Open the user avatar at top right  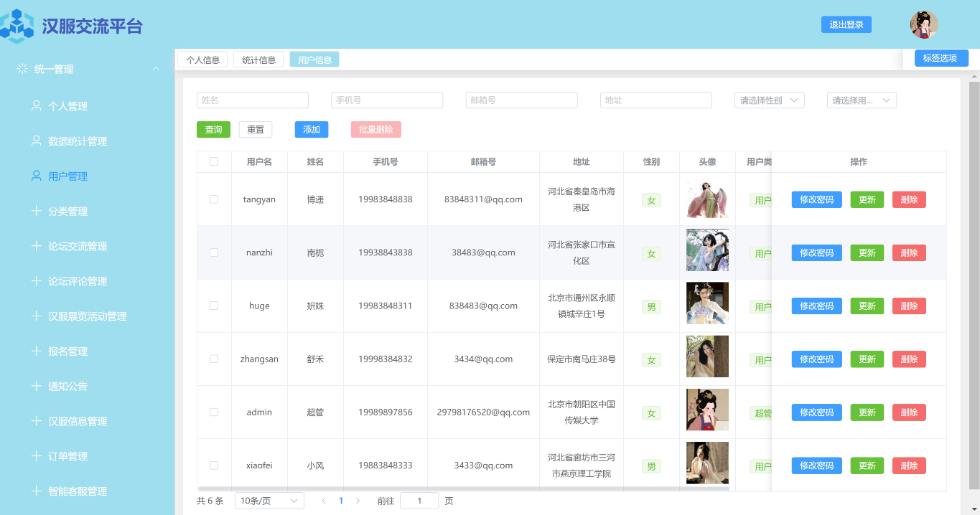(x=924, y=25)
